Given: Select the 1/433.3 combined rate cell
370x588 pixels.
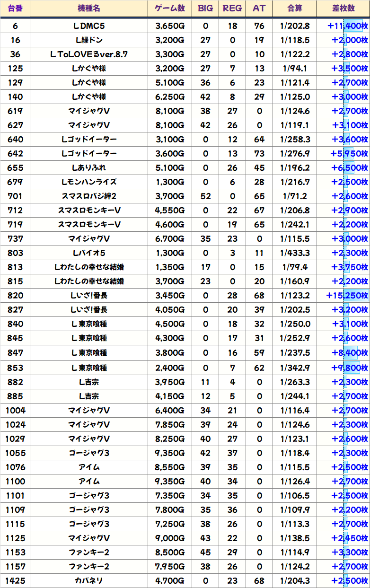Looking at the screenshot, I should (x=295, y=253).
